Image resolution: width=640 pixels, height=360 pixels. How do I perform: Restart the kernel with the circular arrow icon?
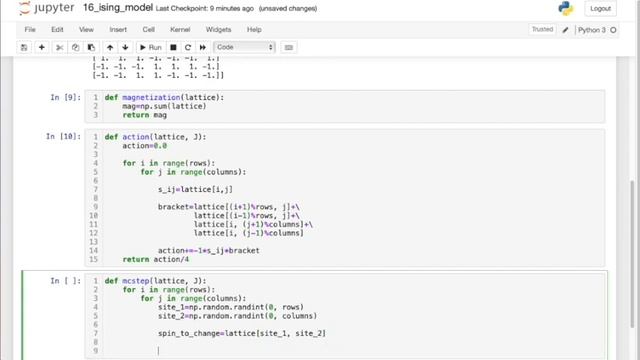click(188, 47)
